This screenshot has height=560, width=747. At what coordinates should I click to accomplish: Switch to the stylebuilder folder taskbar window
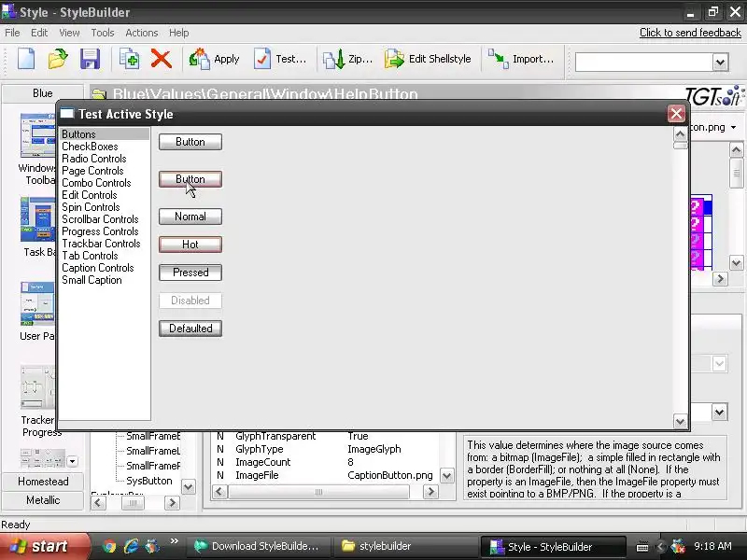pos(405,546)
